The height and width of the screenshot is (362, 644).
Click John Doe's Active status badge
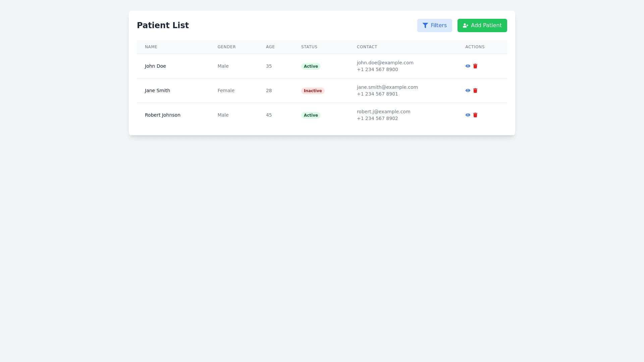pyautogui.click(x=311, y=66)
